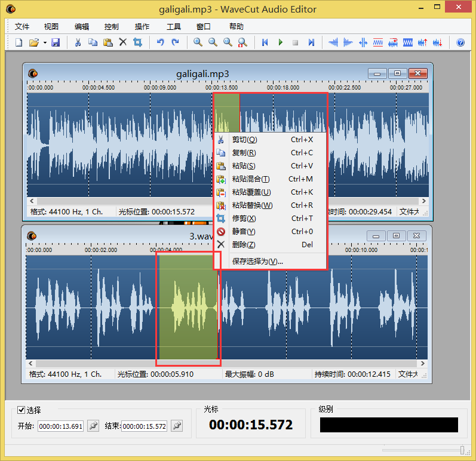Click the Save floppy disk icon
Viewport: 476px width, 461px height.
(x=56, y=42)
